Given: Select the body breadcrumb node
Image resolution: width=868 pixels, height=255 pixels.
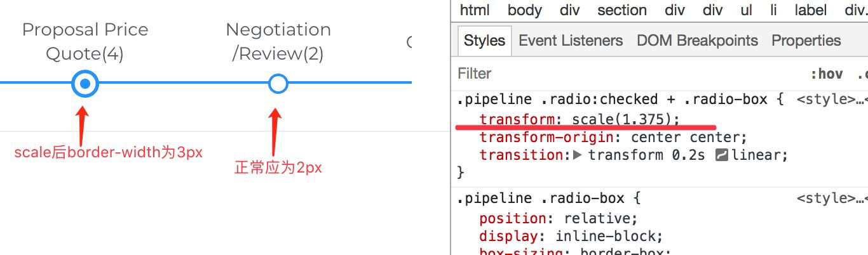Looking at the screenshot, I should (525, 10).
